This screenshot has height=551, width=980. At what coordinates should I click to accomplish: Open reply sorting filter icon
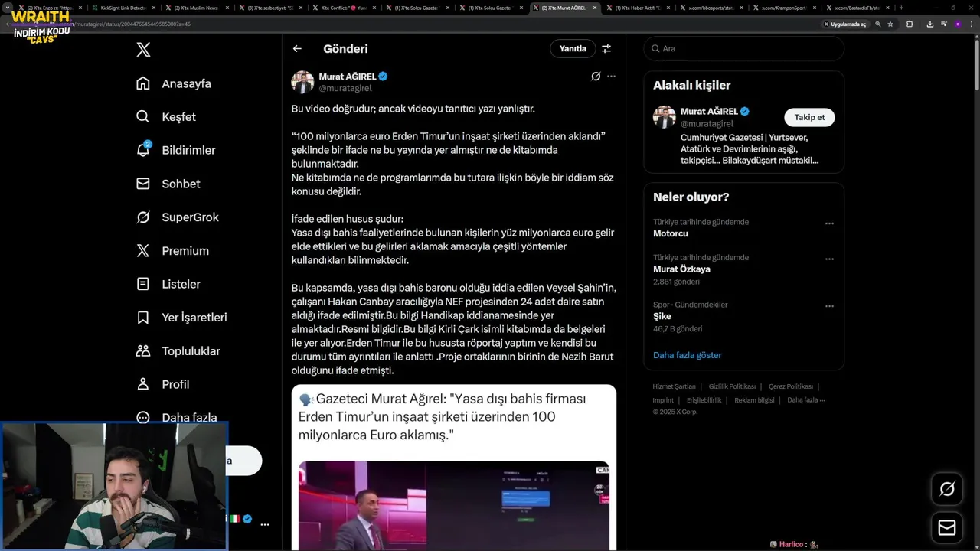(606, 48)
